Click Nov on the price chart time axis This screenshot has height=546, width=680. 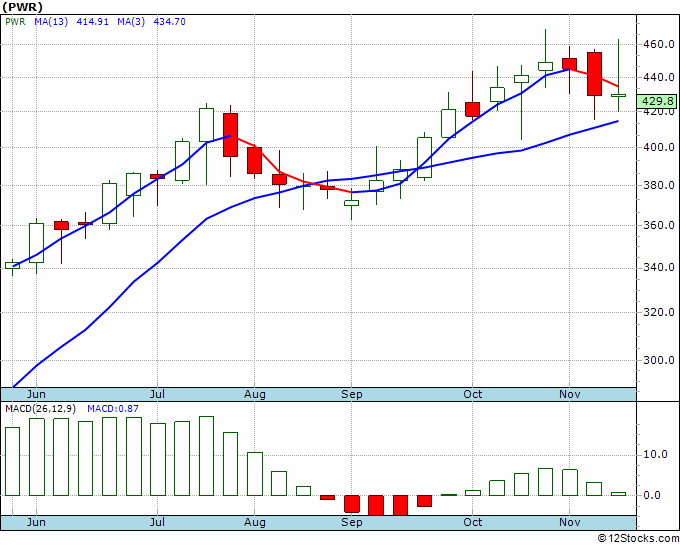coord(569,395)
